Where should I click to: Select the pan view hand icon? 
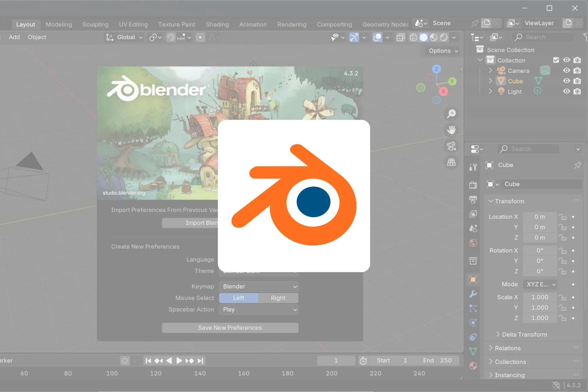(451, 130)
